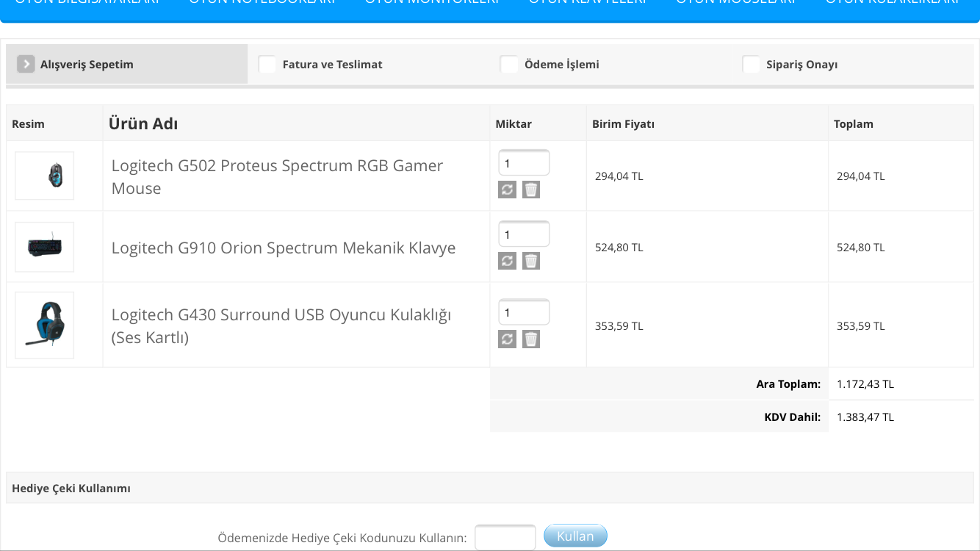The width and height of the screenshot is (980, 551).
Task: Click quantity field for G502 mouse
Action: click(x=524, y=163)
